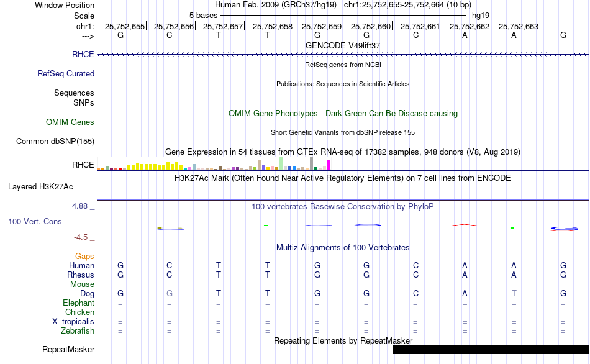The image size is (590, 364).
Task: Open Short Genetic Variants from dbSNP title
Action: (x=343, y=132)
